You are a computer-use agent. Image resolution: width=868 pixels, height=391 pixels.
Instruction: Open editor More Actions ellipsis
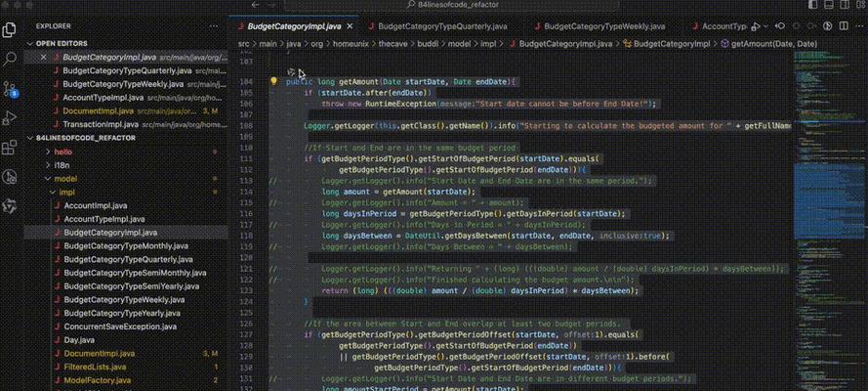(x=858, y=26)
